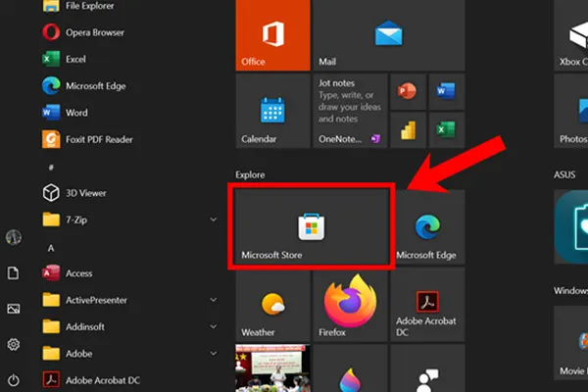588x392 pixels.
Task: Open the Weather tile
Action: [272, 304]
